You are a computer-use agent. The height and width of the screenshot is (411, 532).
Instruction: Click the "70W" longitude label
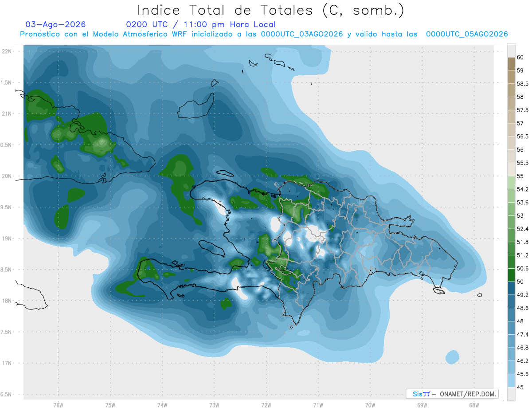370,405
